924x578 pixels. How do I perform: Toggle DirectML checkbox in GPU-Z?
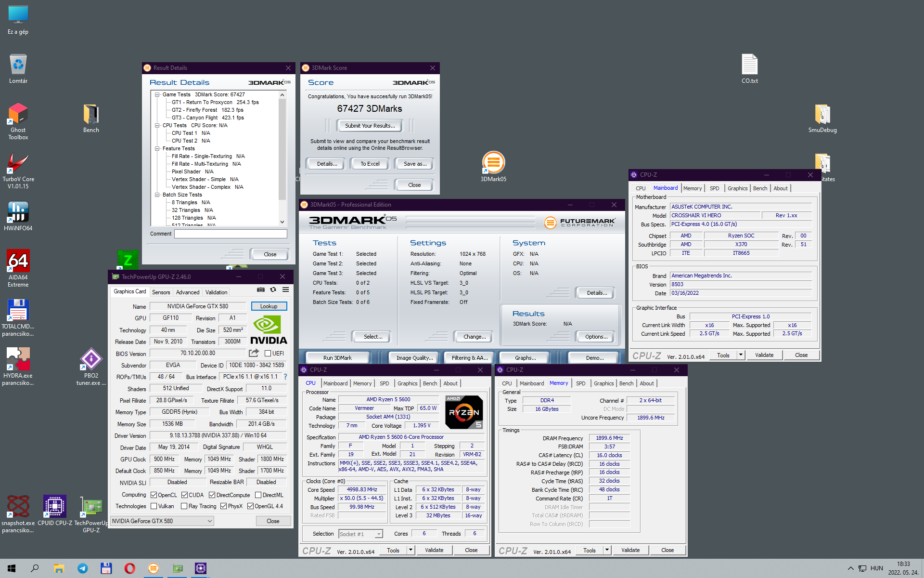258,495
